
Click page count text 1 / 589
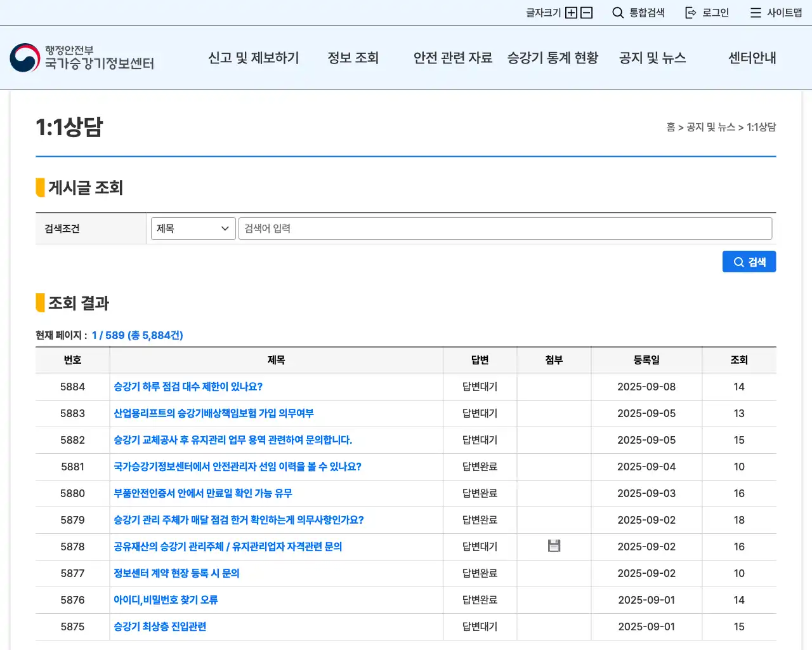click(x=108, y=335)
